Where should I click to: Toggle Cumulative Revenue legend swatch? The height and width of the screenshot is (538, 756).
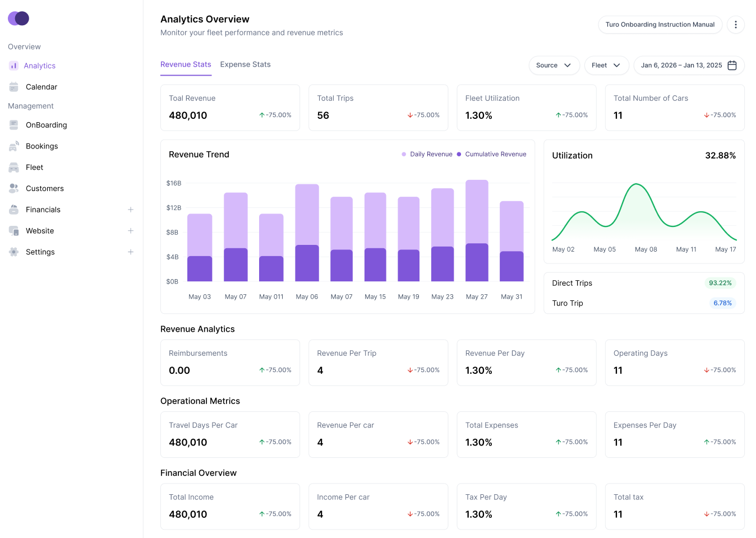click(459, 154)
